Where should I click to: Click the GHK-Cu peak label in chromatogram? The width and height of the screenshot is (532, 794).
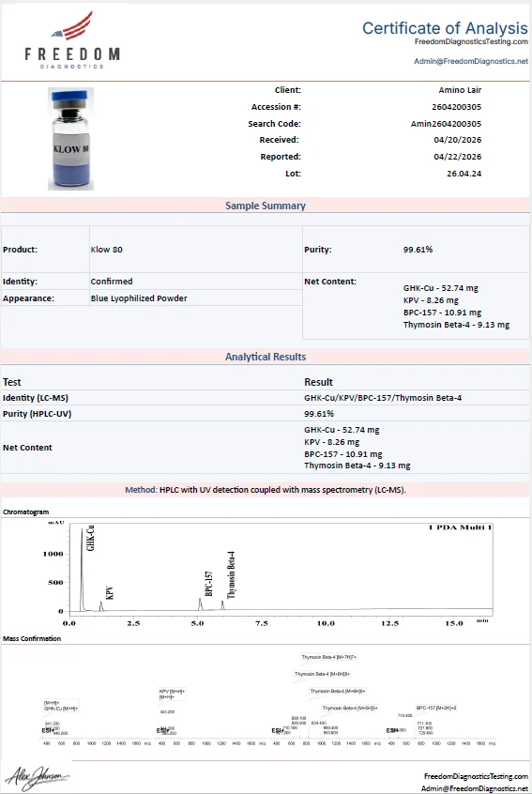point(90,538)
